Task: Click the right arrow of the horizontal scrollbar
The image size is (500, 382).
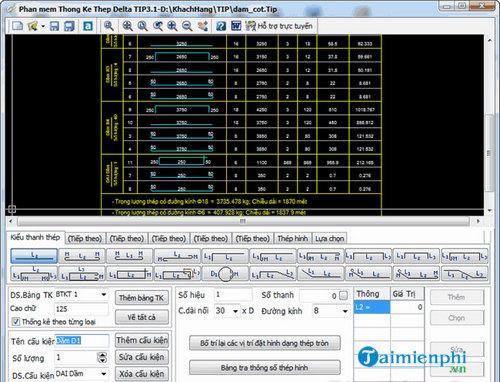Action: 479,221
